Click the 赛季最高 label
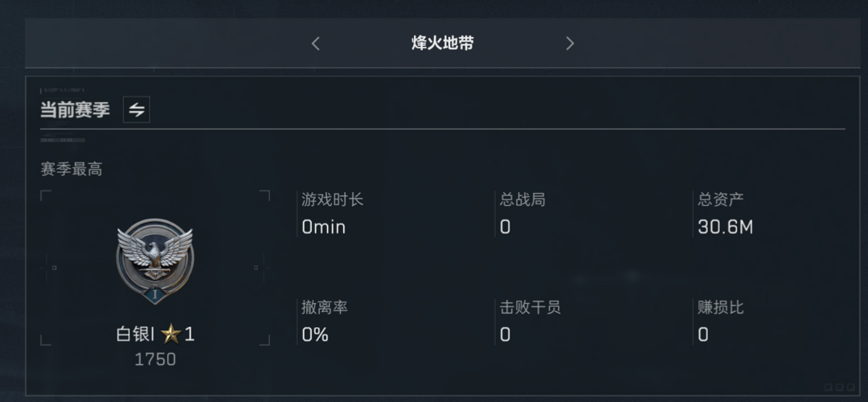 point(72,170)
